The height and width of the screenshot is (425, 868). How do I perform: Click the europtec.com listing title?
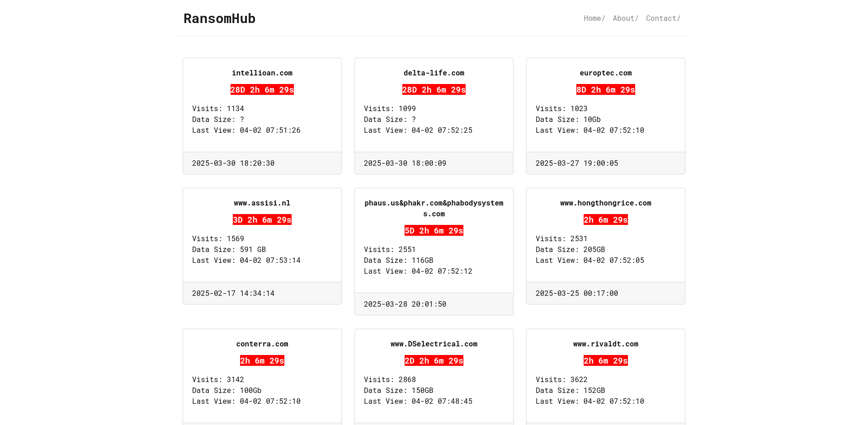coord(606,73)
